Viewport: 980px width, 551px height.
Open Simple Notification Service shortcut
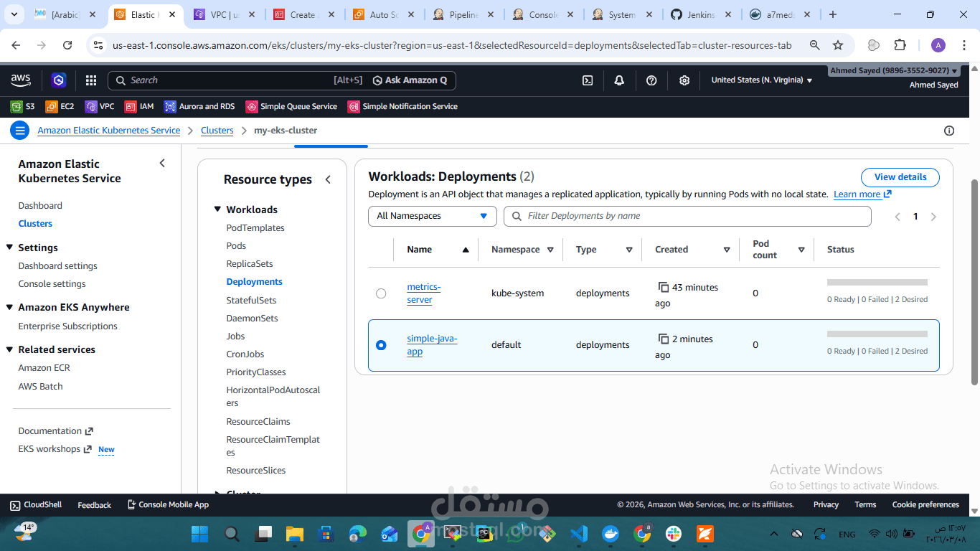(402, 106)
